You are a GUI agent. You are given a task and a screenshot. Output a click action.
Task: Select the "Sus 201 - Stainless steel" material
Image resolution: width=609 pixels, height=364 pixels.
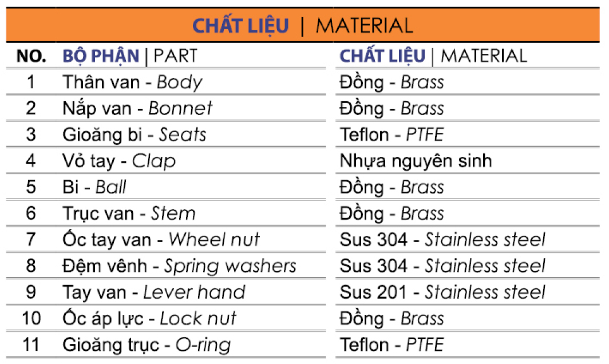click(442, 292)
